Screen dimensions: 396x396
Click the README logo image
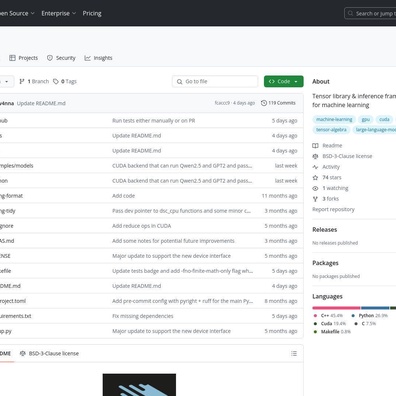coord(139,385)
